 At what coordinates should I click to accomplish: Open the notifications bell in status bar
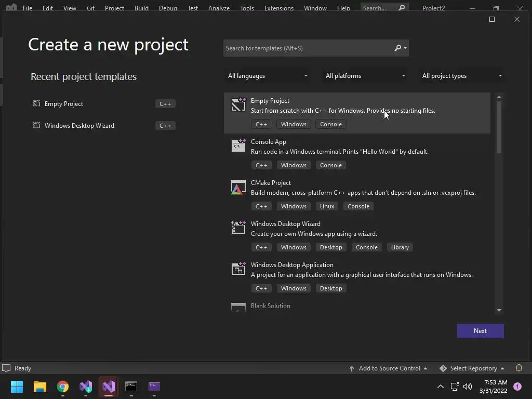[x=519, y=368]
